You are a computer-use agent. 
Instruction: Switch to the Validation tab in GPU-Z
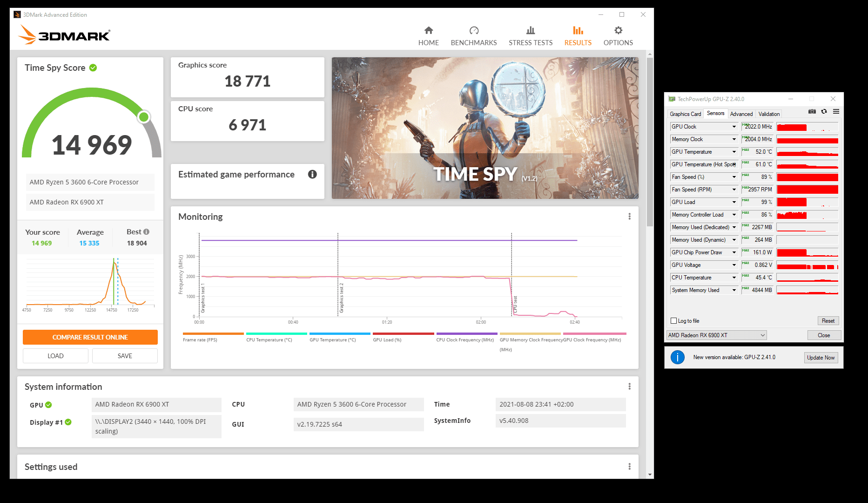(x=769, y=114)
